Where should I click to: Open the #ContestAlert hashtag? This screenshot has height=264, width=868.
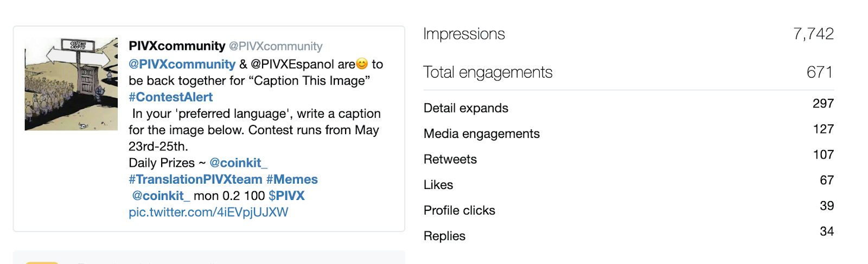pyautogui.click(x=170, y=97)
